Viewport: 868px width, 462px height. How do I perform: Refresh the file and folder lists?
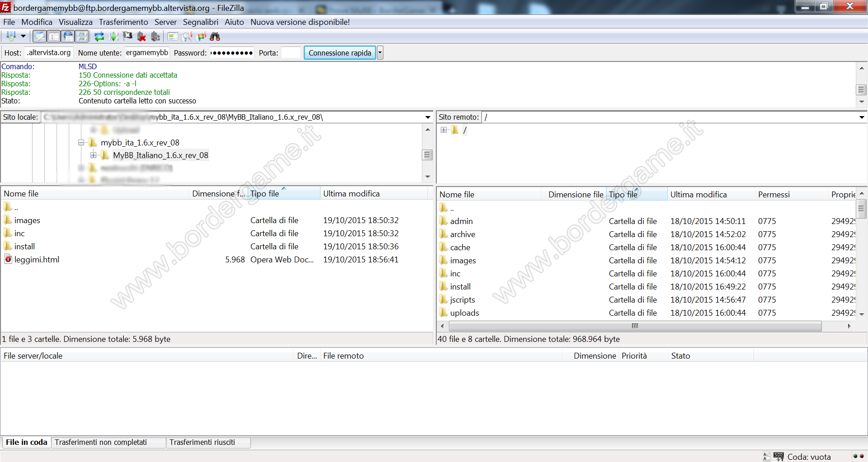coord(99,36)
